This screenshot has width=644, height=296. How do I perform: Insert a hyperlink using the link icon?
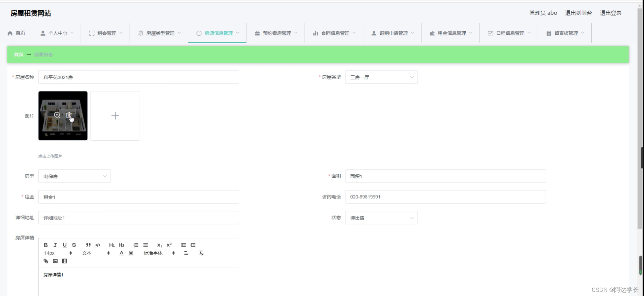(46, 261)
